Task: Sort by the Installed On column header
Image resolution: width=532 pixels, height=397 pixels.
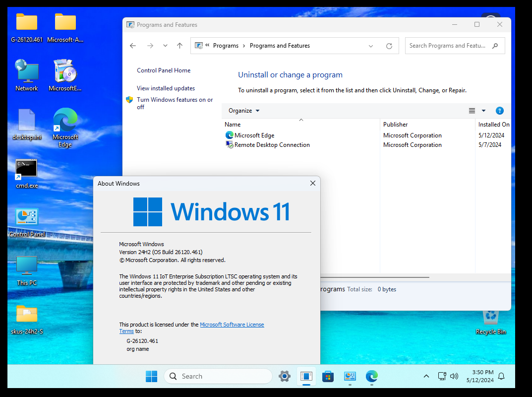Action: tap(493, 124)
